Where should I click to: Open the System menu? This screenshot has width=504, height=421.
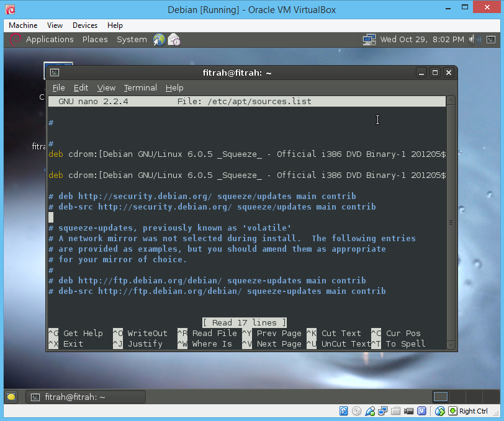click(132, 40)
